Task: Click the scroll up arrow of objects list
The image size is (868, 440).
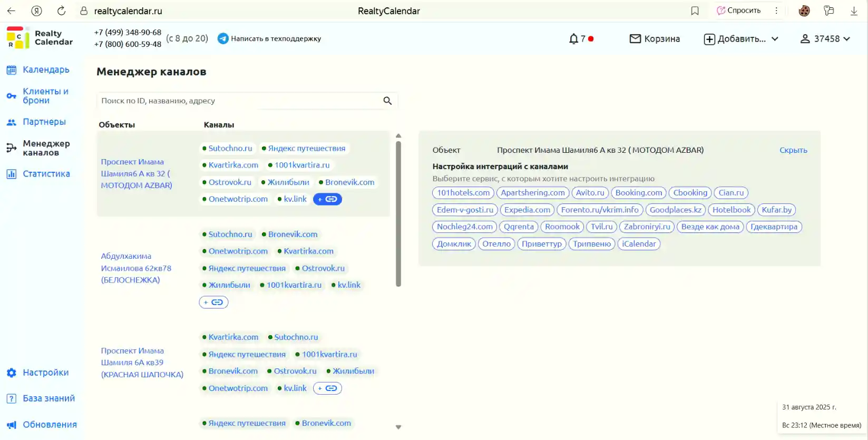Action: coord(398,136)
